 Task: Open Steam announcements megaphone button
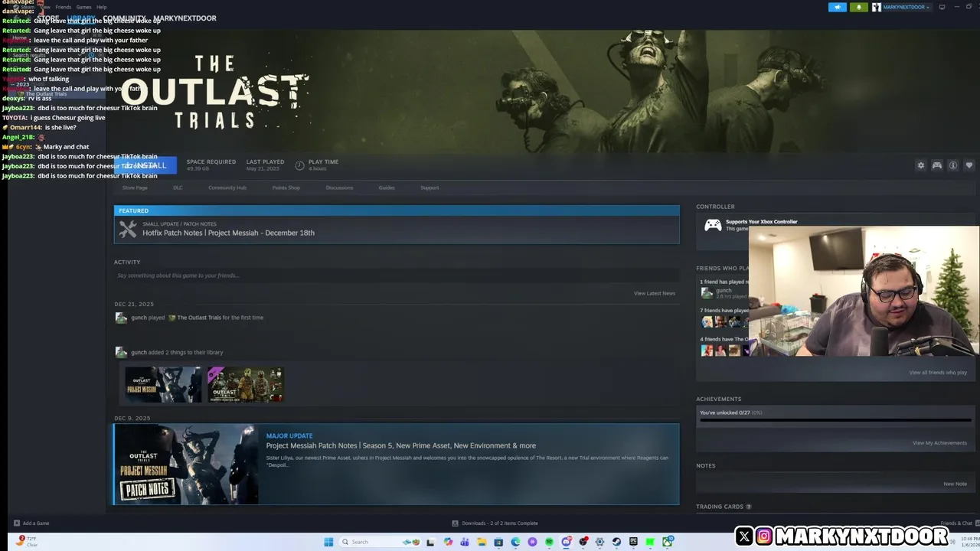(837, 7)
